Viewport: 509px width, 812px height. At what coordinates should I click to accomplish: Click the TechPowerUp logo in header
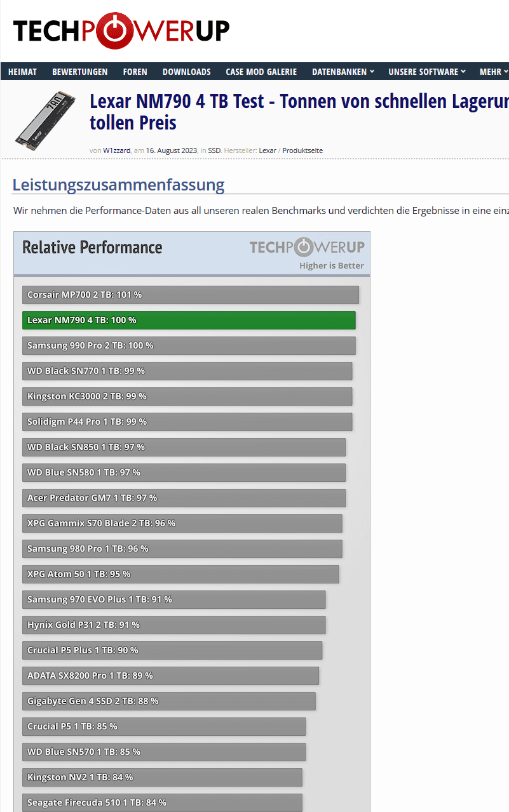(121, 30)
